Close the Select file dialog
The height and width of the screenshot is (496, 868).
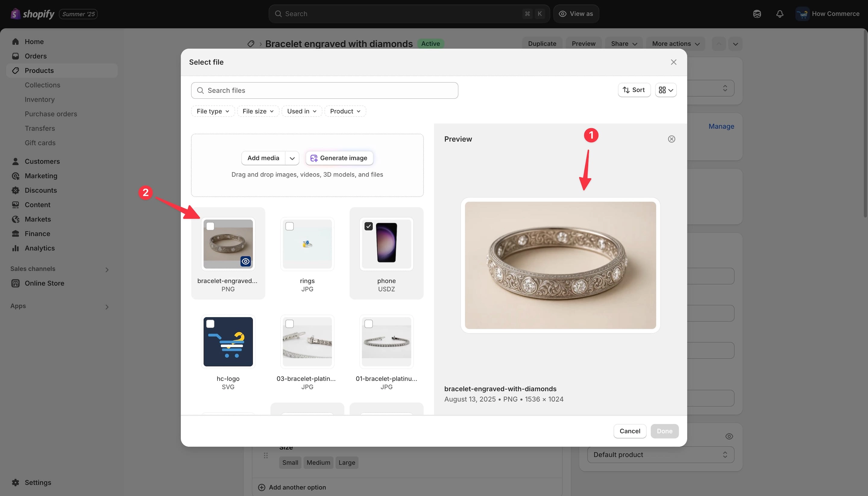pyautogui.click(x=673, y=62)
